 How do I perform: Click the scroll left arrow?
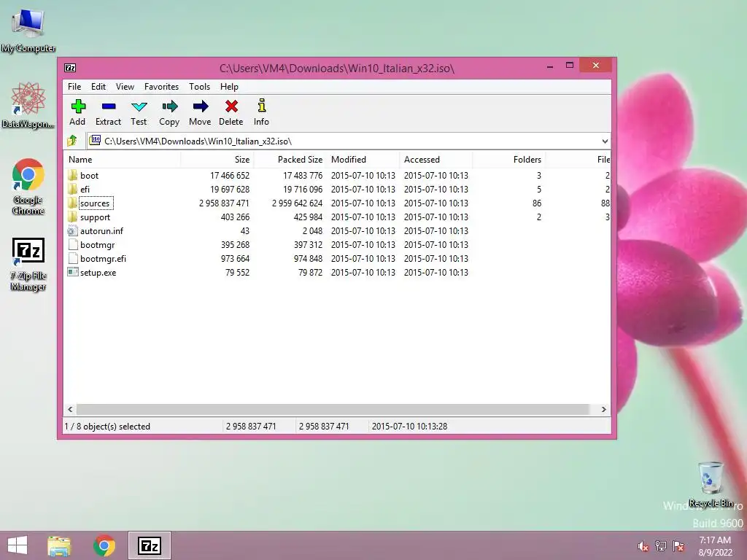click(71, 410)
